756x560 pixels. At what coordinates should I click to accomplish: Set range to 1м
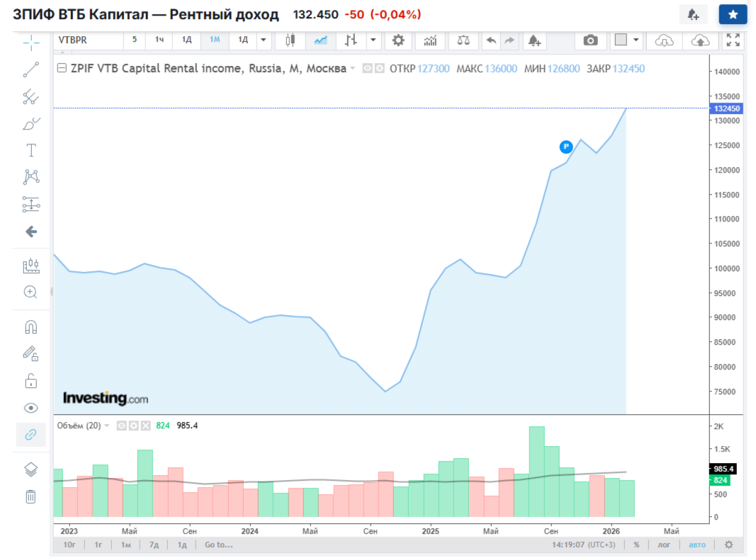click(126, 545)
